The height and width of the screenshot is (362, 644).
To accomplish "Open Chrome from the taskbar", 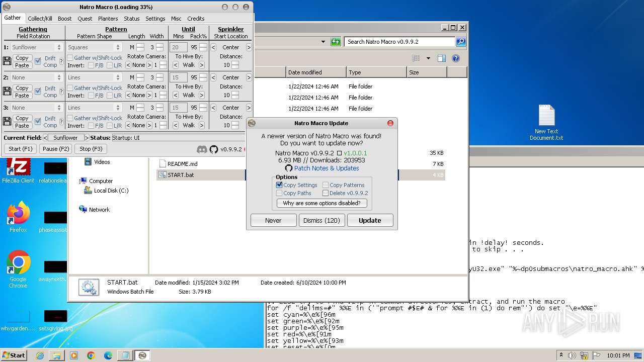I will point(91,355).
